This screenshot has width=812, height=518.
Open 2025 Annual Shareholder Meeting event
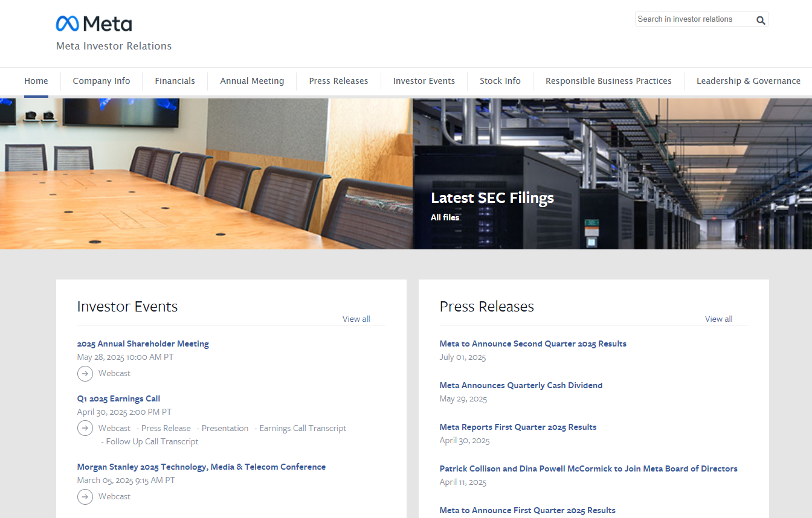point(143,344)
